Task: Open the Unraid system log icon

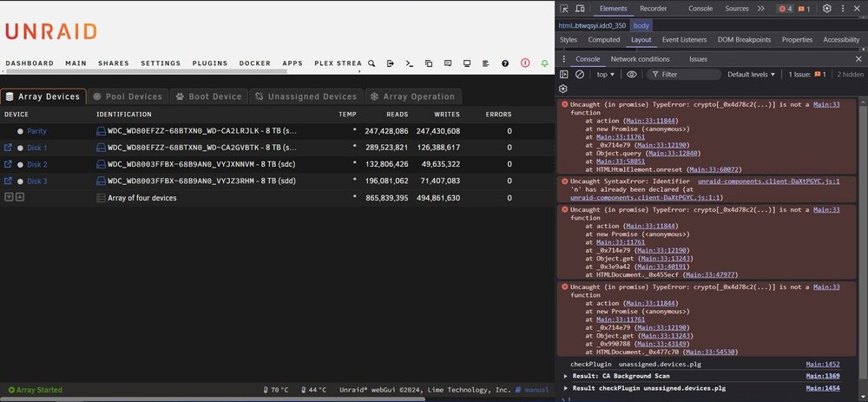Action: tap(485, 63)
